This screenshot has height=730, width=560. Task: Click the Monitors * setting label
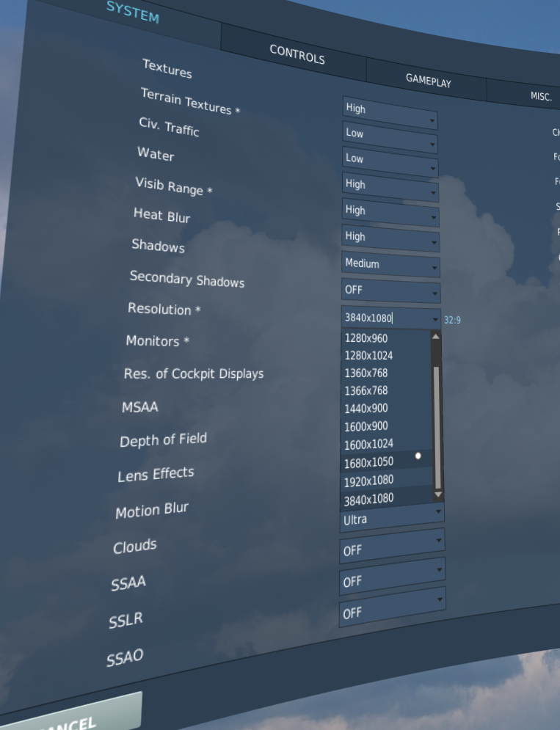(x=158, y=341)
